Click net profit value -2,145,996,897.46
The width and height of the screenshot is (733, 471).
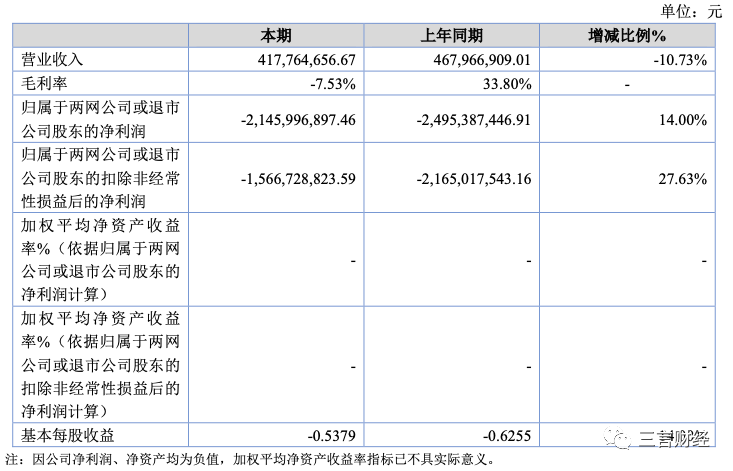[x=298, y=120]
